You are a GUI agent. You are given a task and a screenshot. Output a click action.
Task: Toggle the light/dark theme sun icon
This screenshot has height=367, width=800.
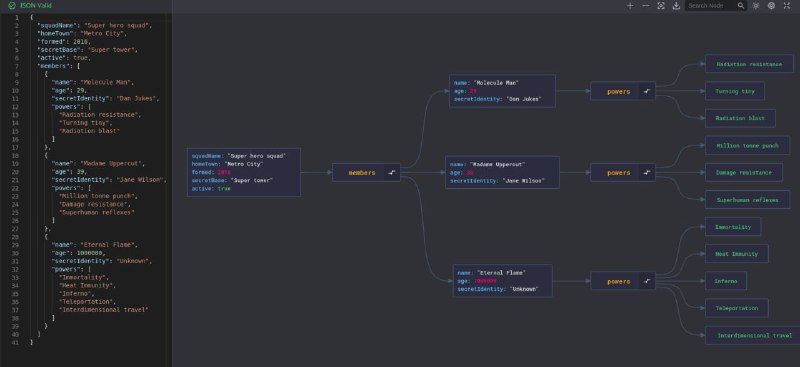coord(756,6)
